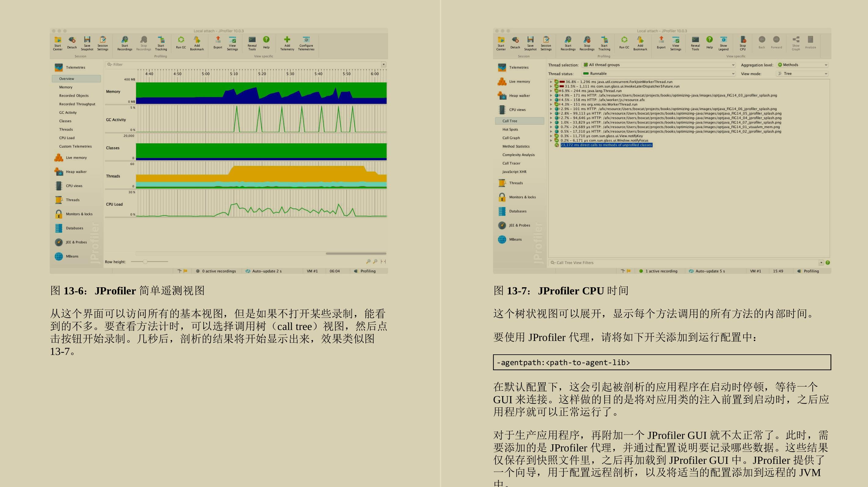Click Add Bookmark in left JProfiler window
This screenshot has height=487, width=868.
tap(197, 43)
